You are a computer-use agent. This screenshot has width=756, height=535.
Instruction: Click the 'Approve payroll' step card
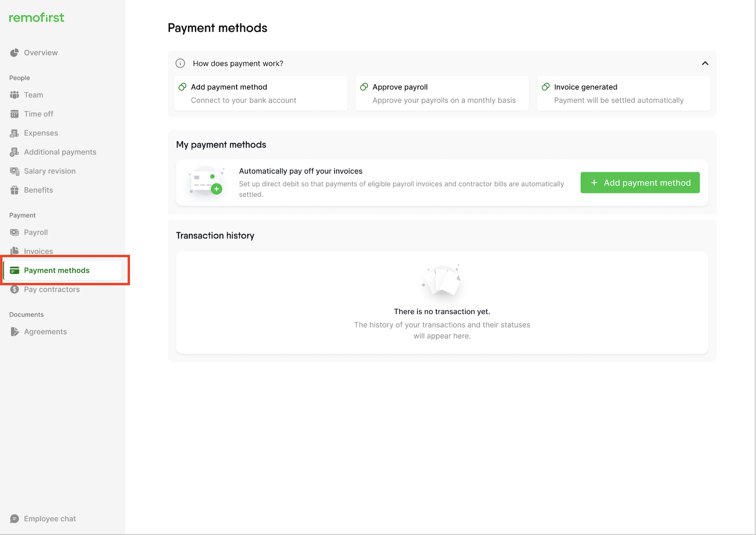click(x=442, y=93)
